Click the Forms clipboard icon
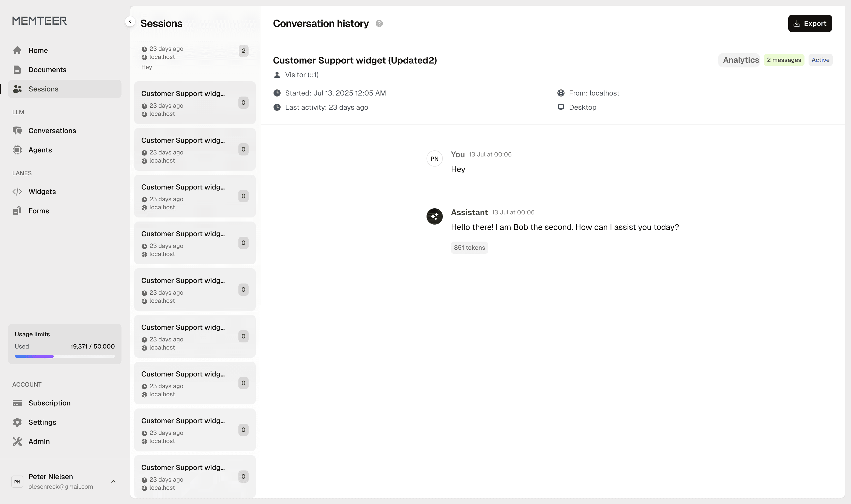This screenshot has width=851, height=504. 17,211
